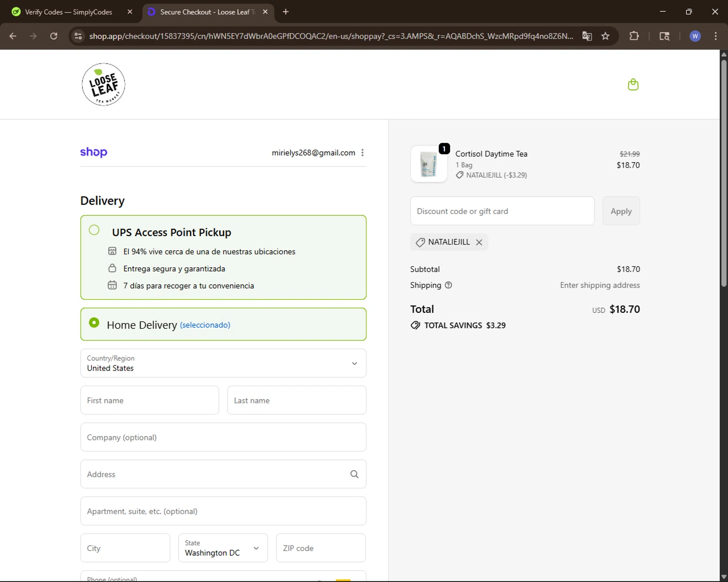The image size is (728, 582).
Task: Click the page vertical scrollbar
Action: click(x=724, y=173)
